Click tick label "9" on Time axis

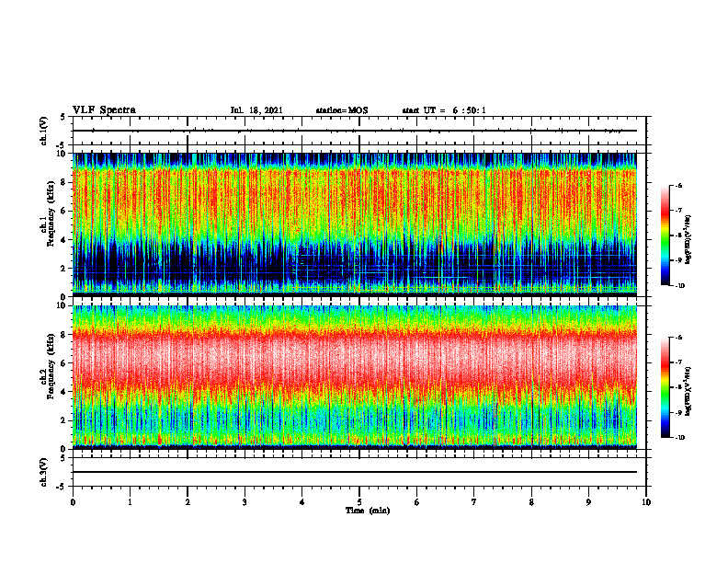588,502
